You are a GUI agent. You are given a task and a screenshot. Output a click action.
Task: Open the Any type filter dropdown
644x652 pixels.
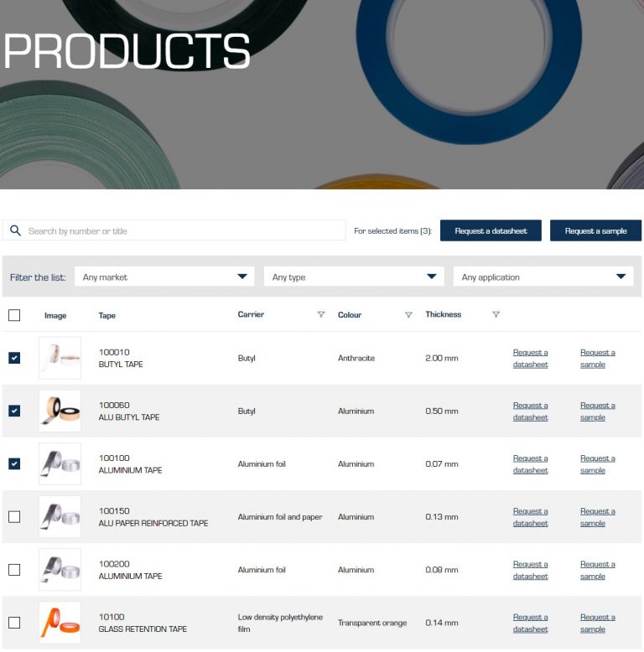(353, 277)
